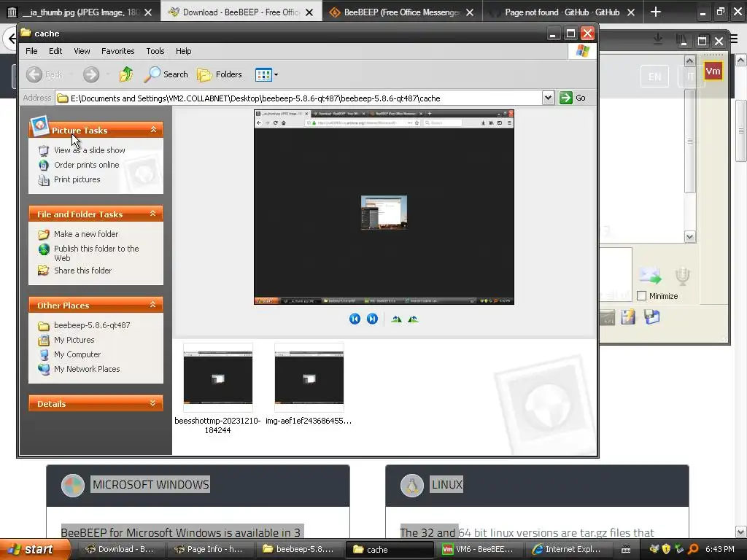Click the blue double-floppy save icon
The image size is (747, 560).
tap(651, 317)
